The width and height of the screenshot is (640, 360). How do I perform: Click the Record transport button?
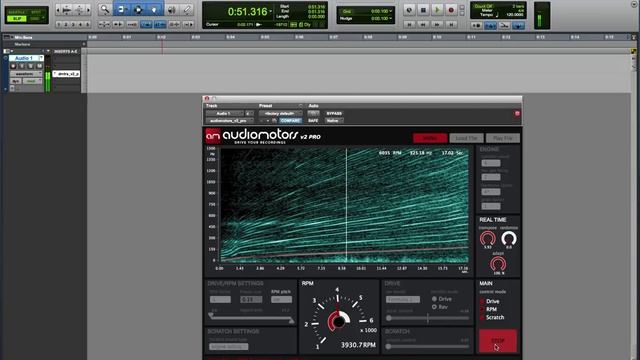(x=451, y=10)
